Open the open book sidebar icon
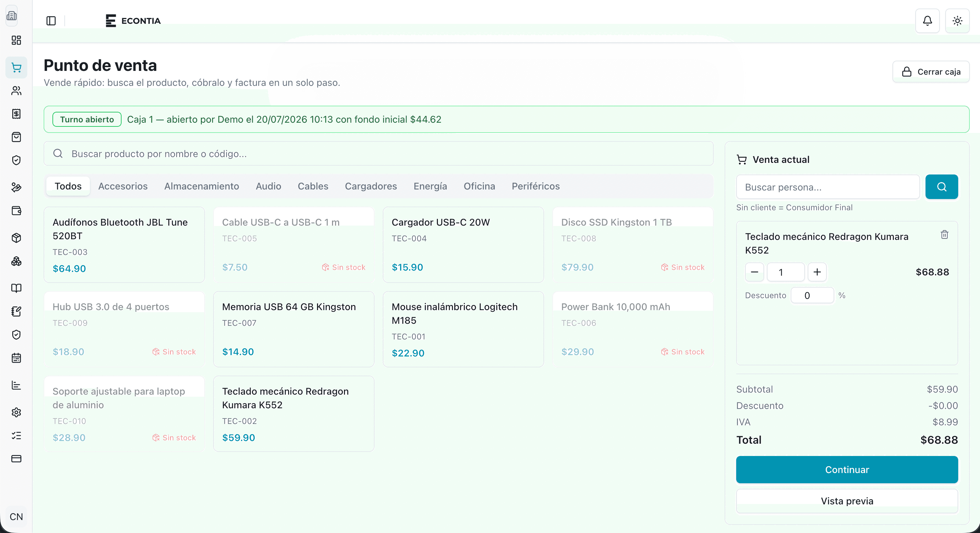Screen dimensions: 980x533 (x=16, y=288)
